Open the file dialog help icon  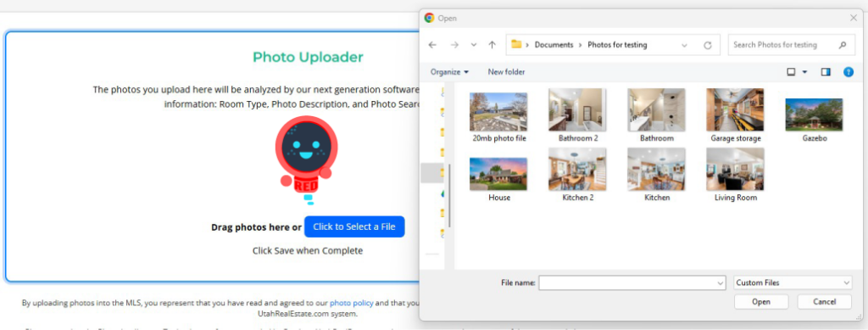[x=848, y=72]
